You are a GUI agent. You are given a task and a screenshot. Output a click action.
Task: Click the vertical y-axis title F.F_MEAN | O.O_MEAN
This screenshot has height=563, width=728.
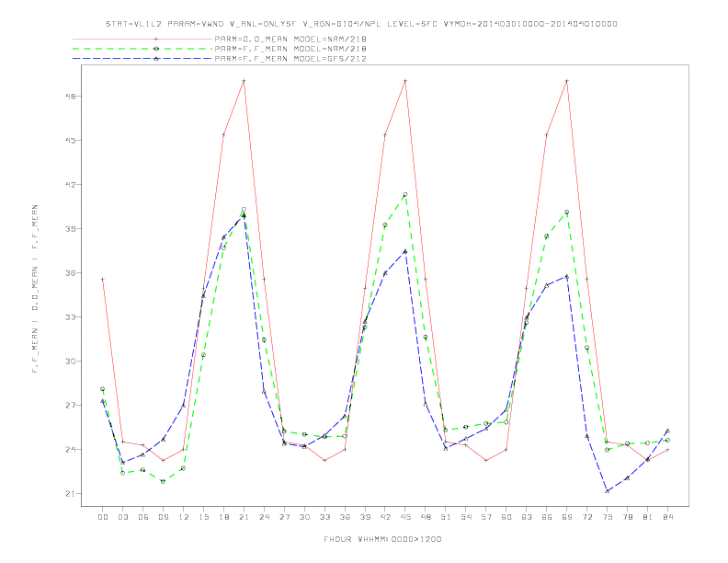pos(35,289)
